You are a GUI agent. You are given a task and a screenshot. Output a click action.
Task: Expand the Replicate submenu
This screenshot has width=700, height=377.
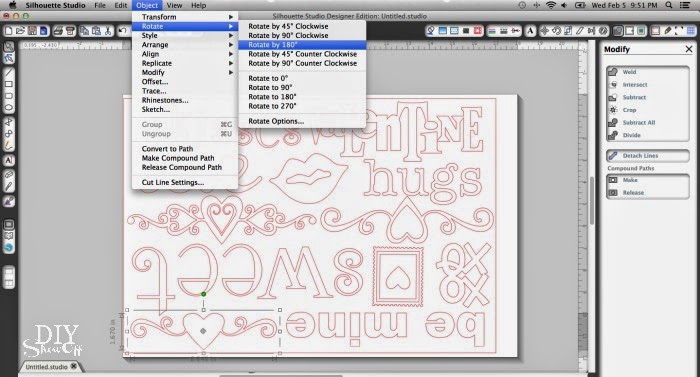point(185,63)
